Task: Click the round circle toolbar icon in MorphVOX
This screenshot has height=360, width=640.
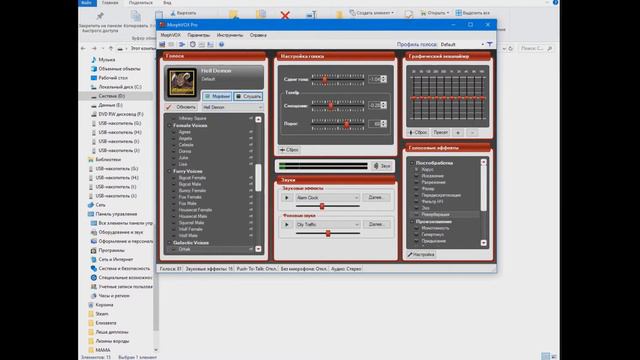Action: coord(193,44)
